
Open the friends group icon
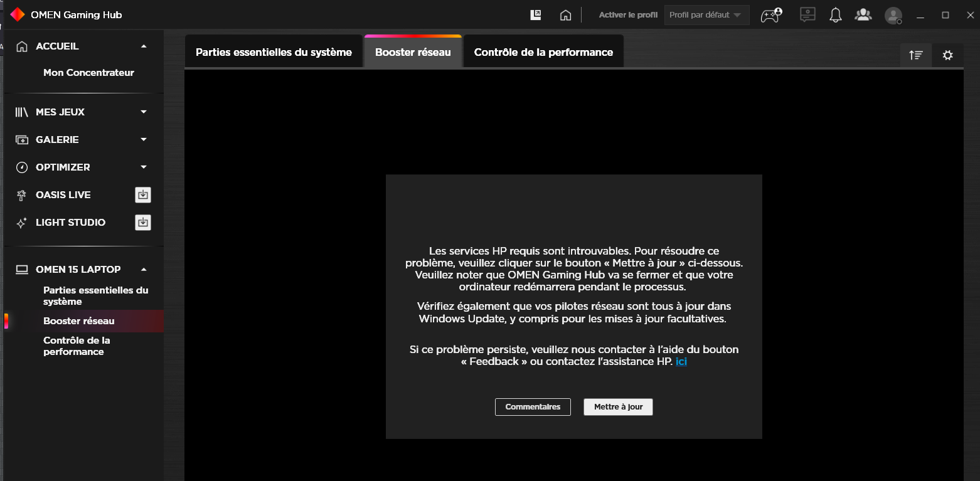(x=863, y=14)
